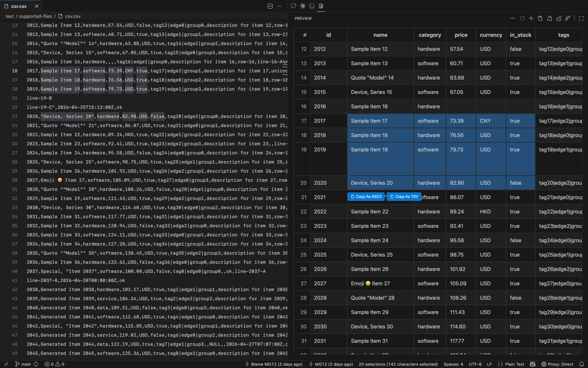
Task: Click editor line 'line-19-B'
Action: tap(39, 98)
